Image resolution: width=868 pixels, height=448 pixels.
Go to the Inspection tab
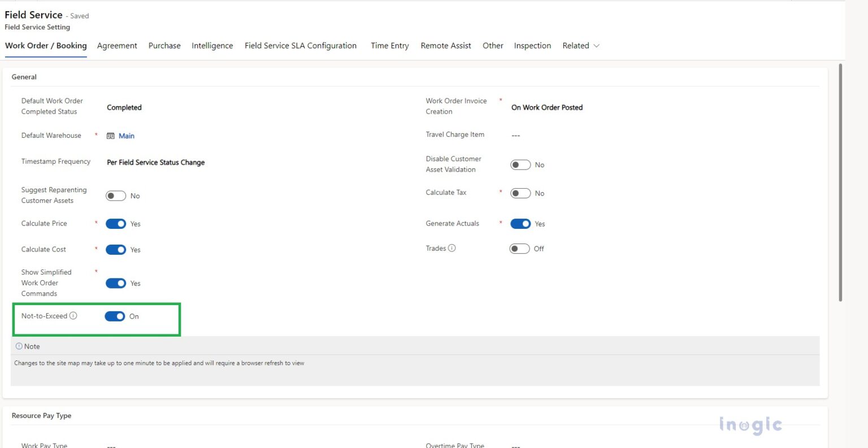[x=532, y=45]
